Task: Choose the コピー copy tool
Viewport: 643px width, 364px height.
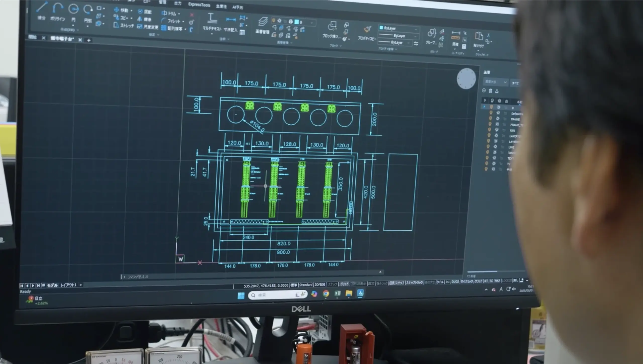Action: coord(121,18)
